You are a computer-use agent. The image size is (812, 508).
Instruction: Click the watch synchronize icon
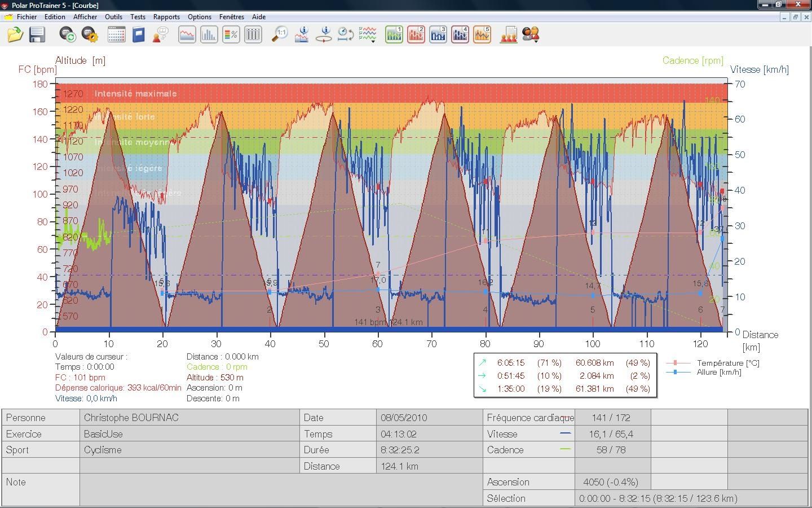[68, 34]
